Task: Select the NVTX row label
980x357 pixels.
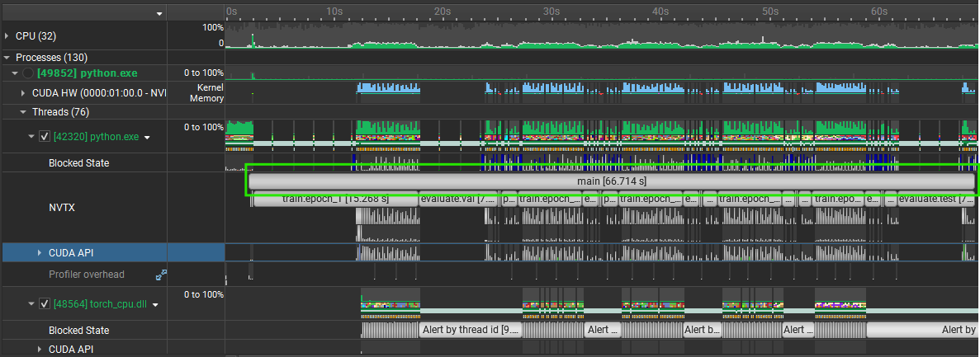Action: (x=62, y=207)
